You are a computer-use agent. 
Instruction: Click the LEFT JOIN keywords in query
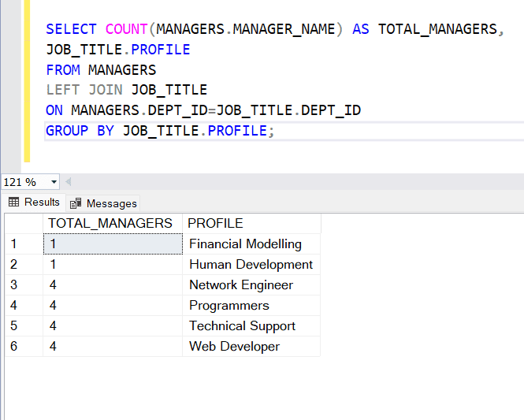point(84,90)
